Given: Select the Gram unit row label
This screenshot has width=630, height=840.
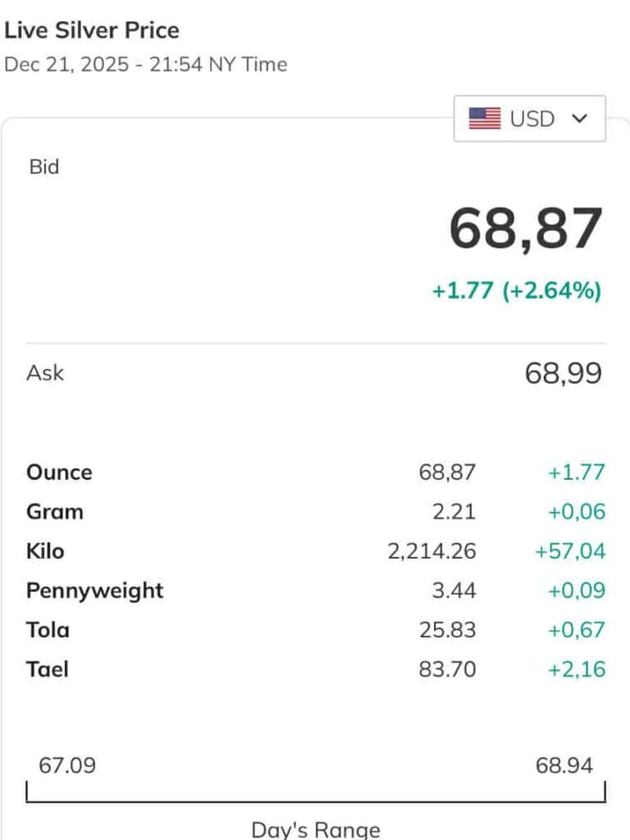Looking at the screenshot, I should (x=55, y=512).
